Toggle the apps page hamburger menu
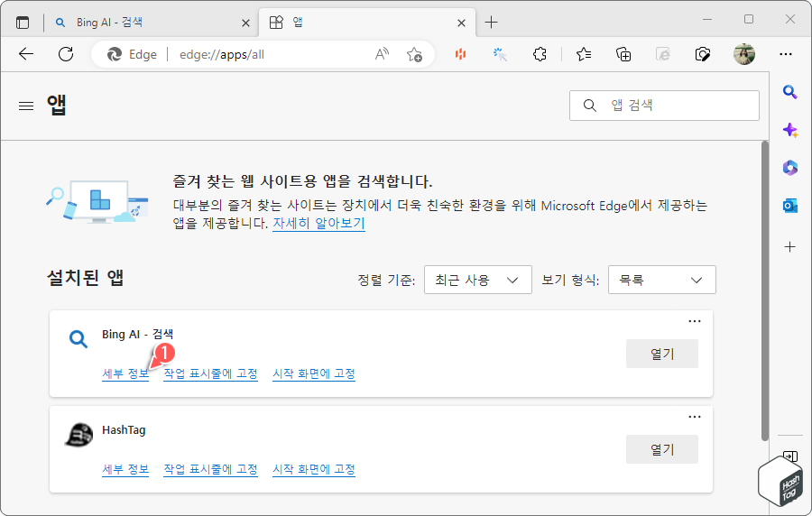 point(26,106)
